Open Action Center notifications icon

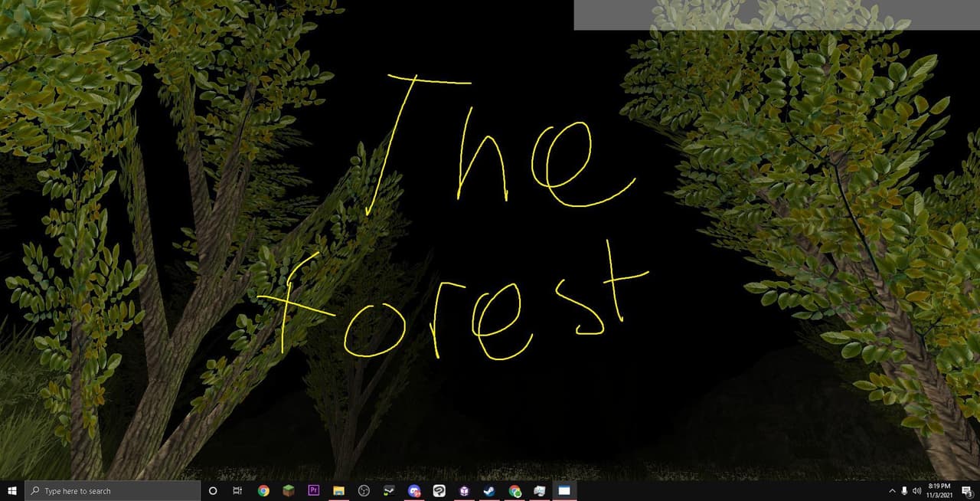tap(966, 491)
